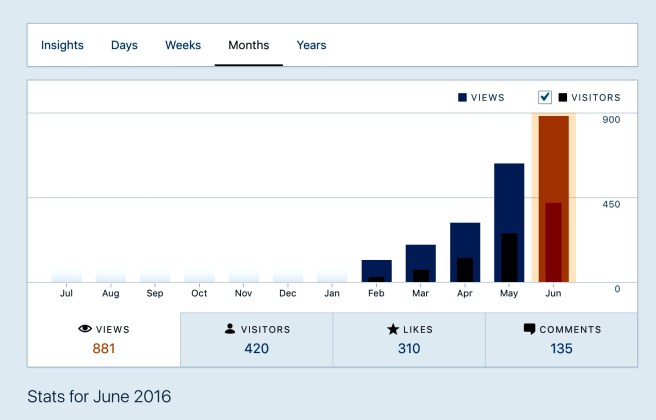The width and height of the screenshot is (656, 420).
Task: Show the Comments count of 135
Action: pyautogui.click(x=562, y=349)
